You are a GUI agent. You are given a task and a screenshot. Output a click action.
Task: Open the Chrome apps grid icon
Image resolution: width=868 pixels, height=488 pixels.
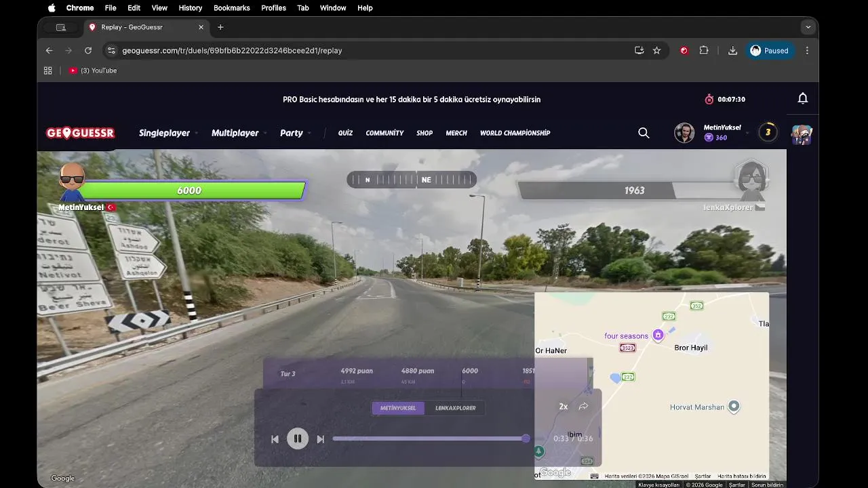(x=47, y=70)
